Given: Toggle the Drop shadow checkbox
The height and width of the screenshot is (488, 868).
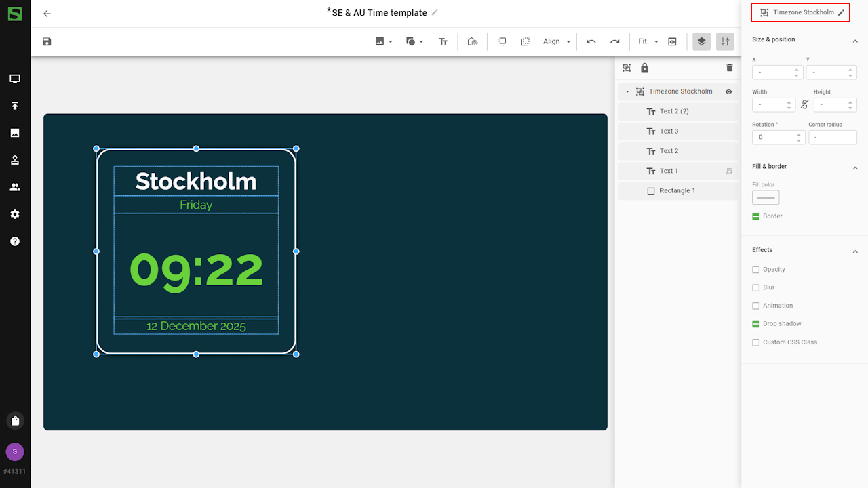Looking at the screenshot, I should pos(756,324).
